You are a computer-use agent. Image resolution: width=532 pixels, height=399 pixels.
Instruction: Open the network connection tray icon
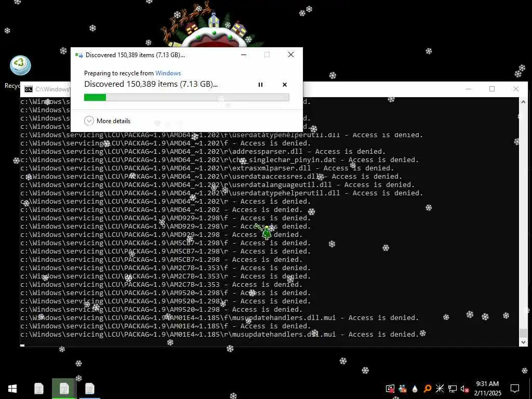453,389
